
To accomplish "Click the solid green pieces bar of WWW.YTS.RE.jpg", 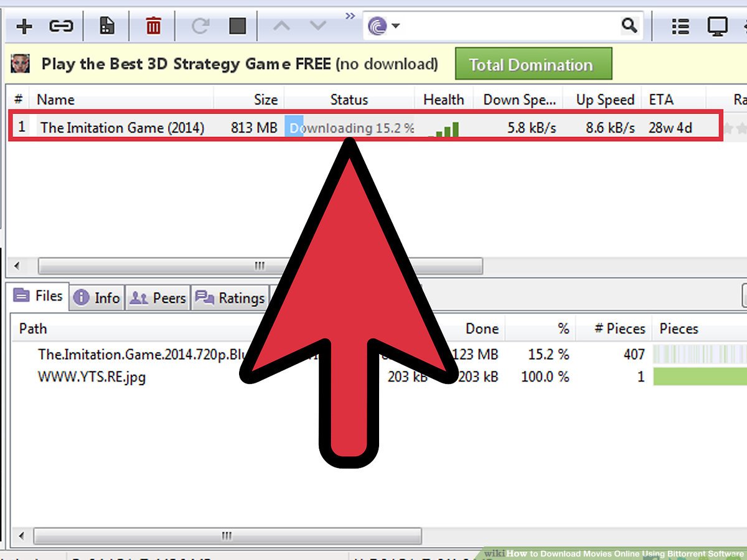I will 700,376.
